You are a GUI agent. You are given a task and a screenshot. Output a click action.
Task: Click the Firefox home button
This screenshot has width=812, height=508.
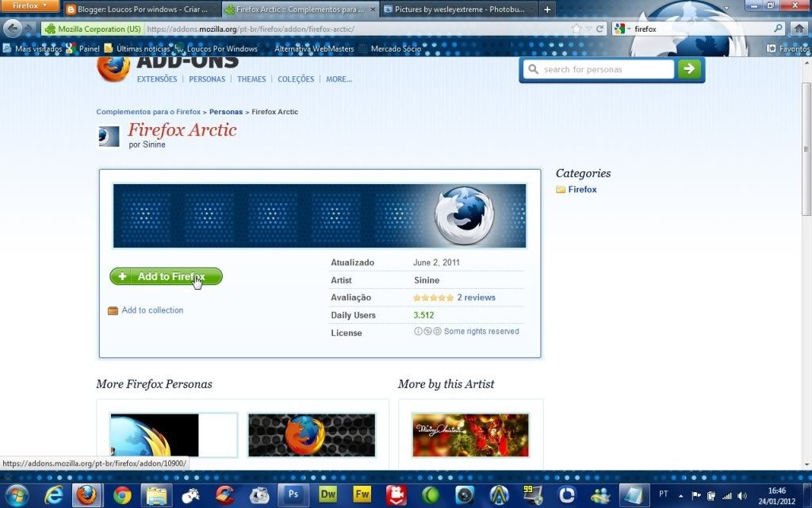coord(799,29)
